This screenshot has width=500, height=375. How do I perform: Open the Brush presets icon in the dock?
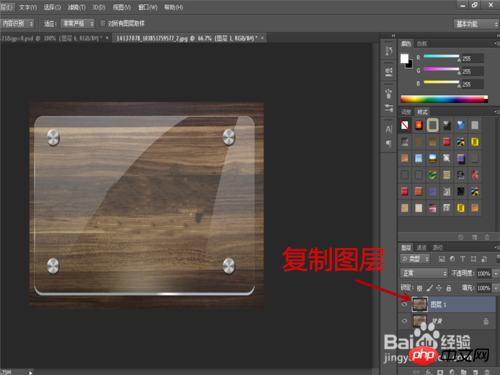[x=389, y=94]
